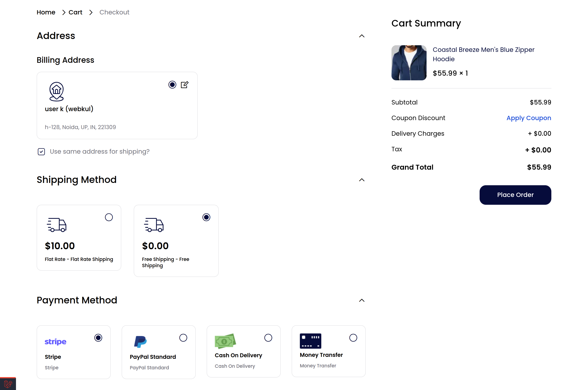The width and height of the screenshot is (588, 390).
Task: Click the Money Transfer card icon
Action: (310, 341)
